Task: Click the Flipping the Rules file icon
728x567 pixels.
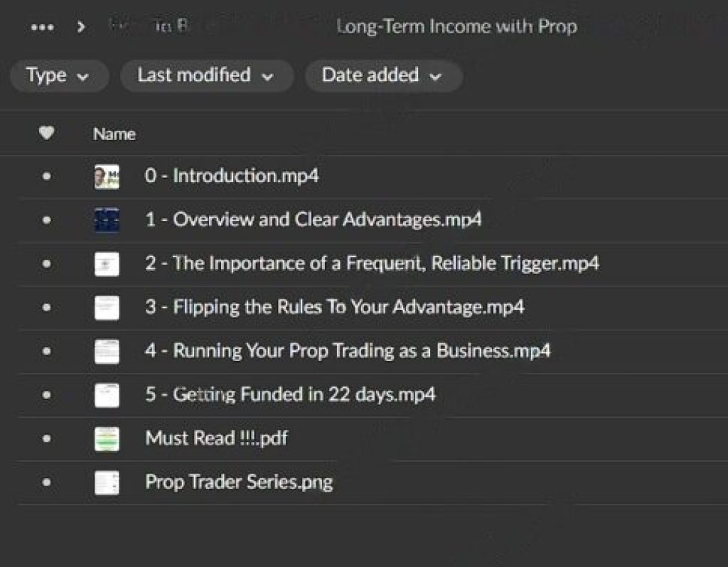Action: pyautogui.click(x=107, y=308)
